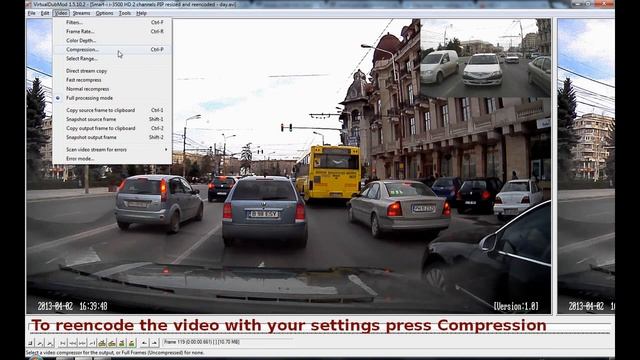Image resolution: width=640 pixels, height=360 pixels.
Task: Jump to end of video icon
Action: pyautogui.click(x=92, y=343)
